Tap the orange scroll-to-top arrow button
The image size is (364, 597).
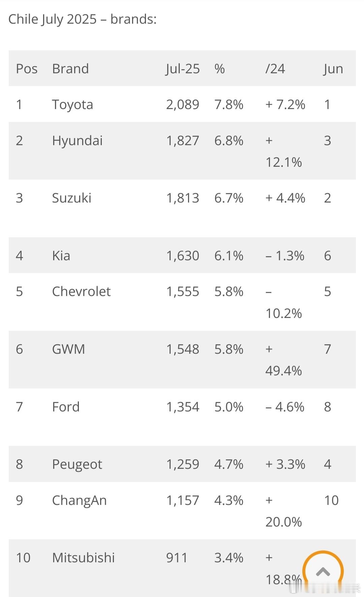[x=323, y=571]
